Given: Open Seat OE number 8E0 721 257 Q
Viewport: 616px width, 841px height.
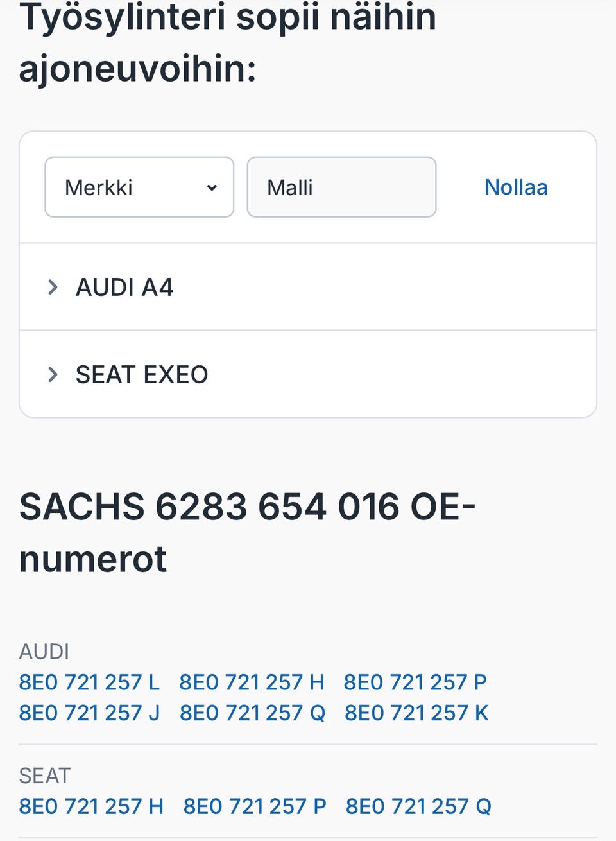Looking at the screenshot, I should tap(418, 806).
